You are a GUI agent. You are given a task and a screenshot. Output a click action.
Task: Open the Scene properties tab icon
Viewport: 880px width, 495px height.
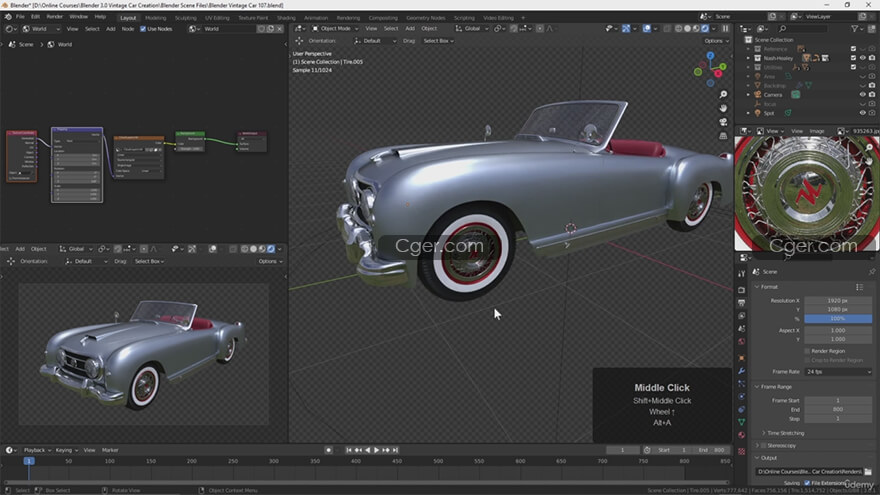pyautogui.click(x=741, y=329)
